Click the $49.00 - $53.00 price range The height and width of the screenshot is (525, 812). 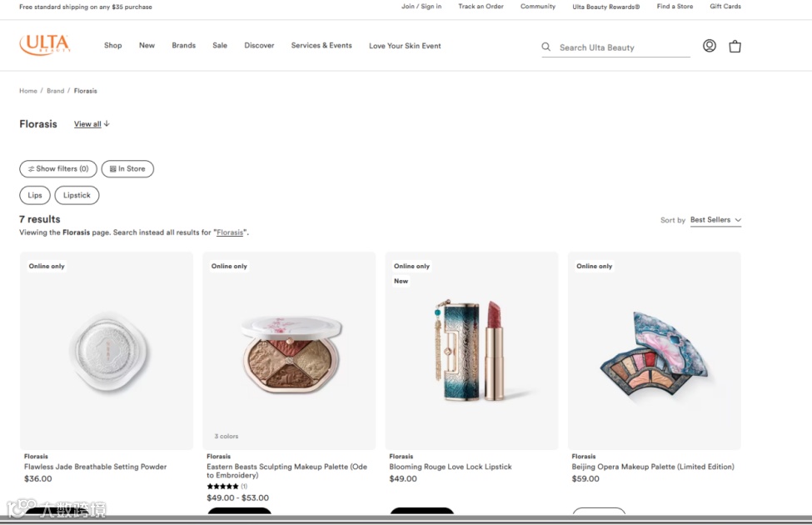[x=237, y=498]
